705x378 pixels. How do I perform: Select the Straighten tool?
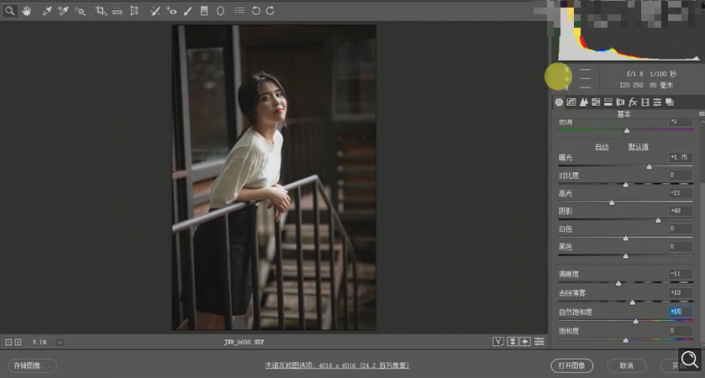(x=117, y=11)
